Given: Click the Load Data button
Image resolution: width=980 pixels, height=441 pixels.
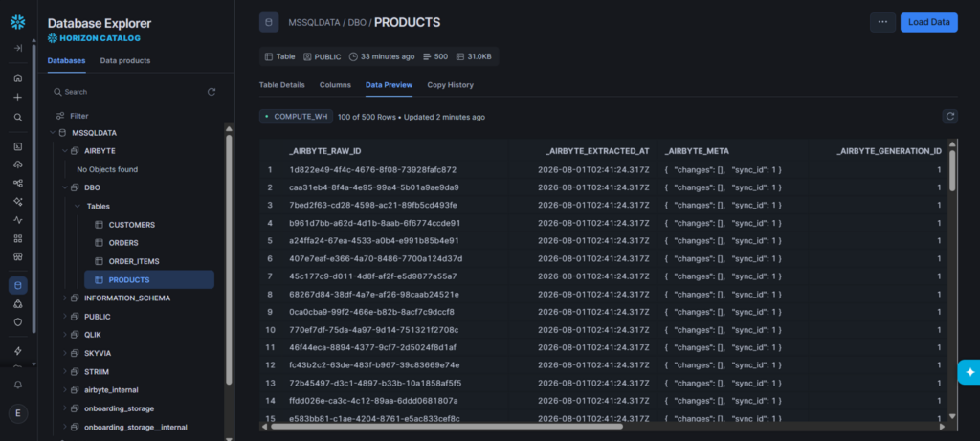Looking at the screenshot, I should tap(928, 22).
